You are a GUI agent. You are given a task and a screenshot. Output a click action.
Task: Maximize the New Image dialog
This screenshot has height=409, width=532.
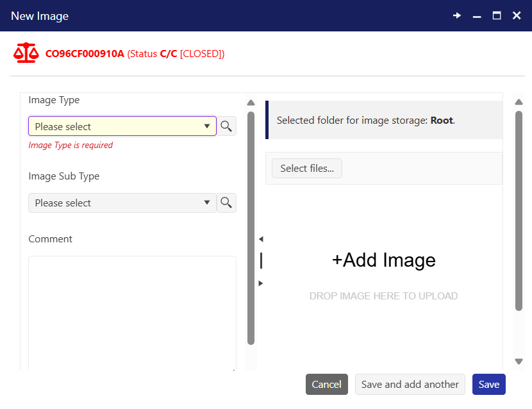[496, 15]
